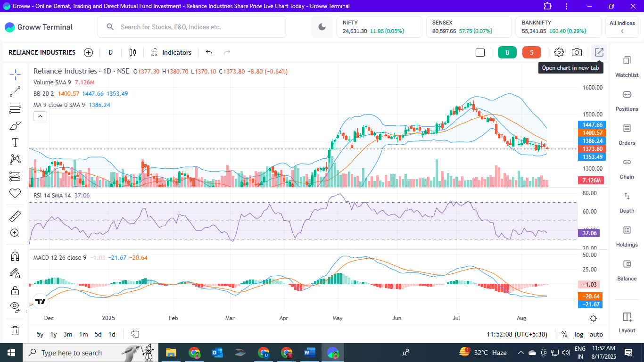Select the Trend Line drawing tool
Viewport: 644px width, 362px height.
point(15,91)
